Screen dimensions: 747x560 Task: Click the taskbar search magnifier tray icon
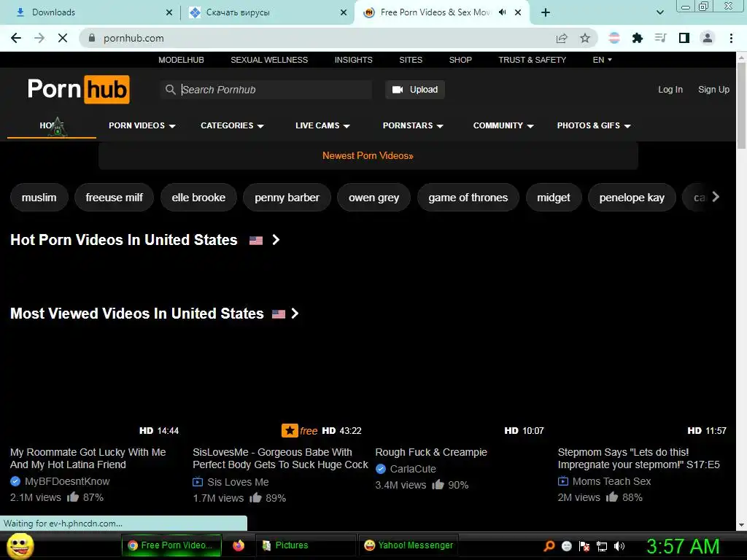549,545
